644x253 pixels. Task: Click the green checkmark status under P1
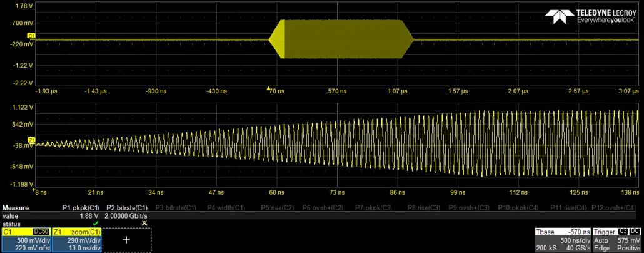pos(95,223)
